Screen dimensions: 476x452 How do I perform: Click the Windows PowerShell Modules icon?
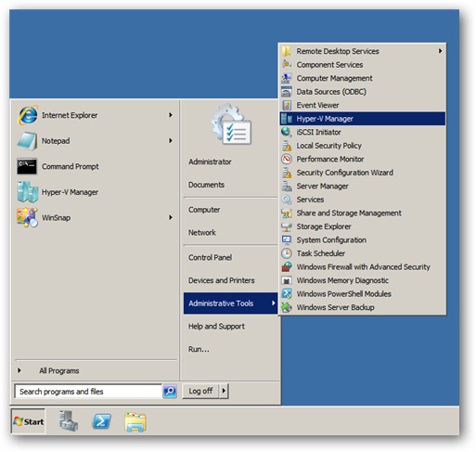coord(287,294)
